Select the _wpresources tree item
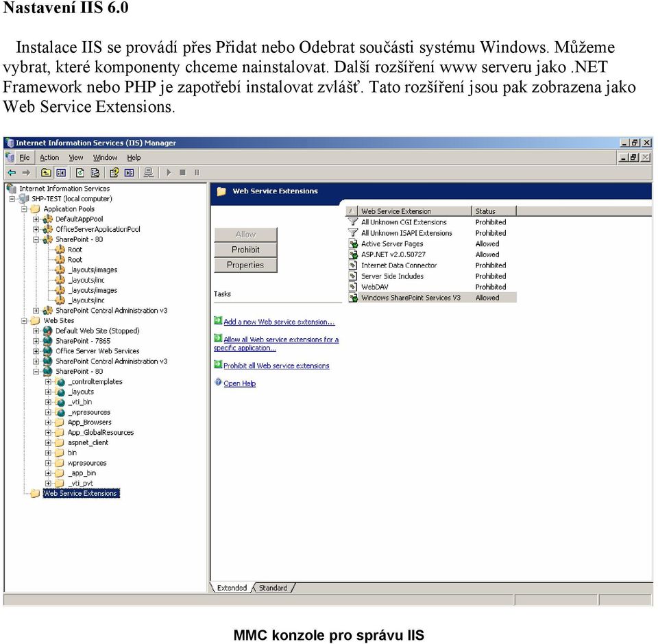 click(89, 412)
